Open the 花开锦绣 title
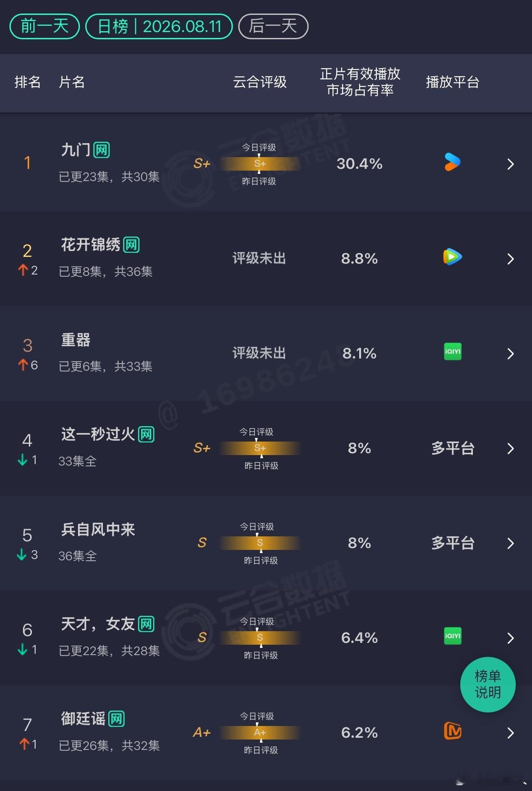Image resolution: width=532 pixels, height=791 pixels. click(91, 245)
